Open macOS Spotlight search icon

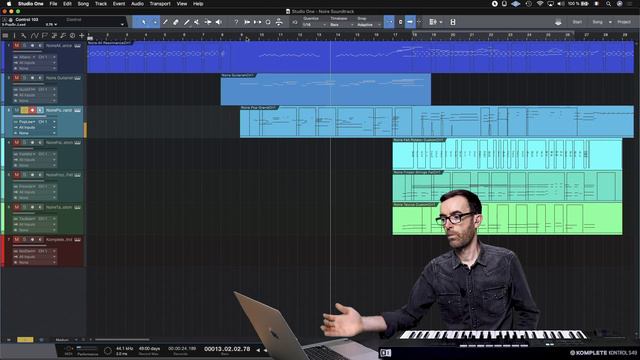(x=608, y=4)
